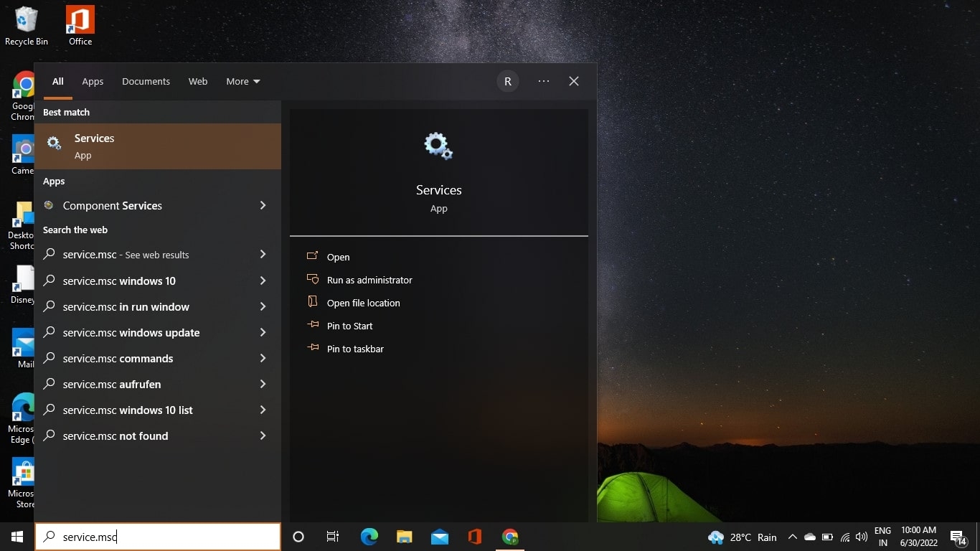Open the More filters dropdown
Screen dimensions: 980x551
[243, 81]
